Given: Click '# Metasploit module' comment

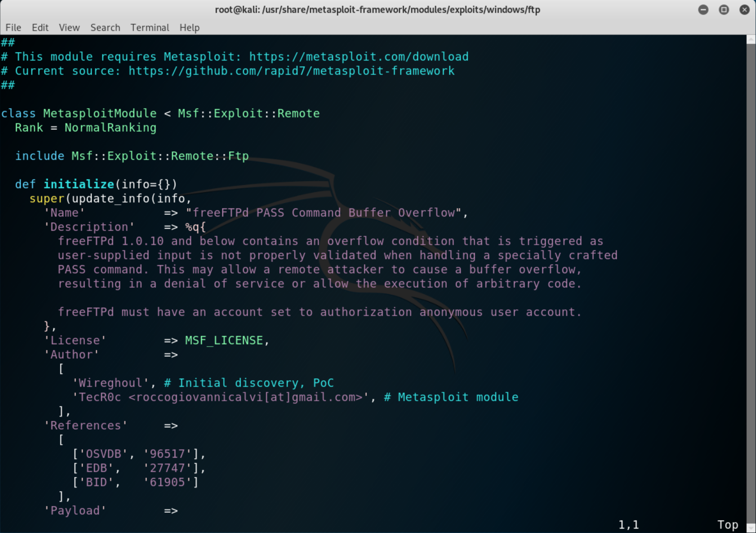Looking at the screenshot, I should [x=451, y=397].
